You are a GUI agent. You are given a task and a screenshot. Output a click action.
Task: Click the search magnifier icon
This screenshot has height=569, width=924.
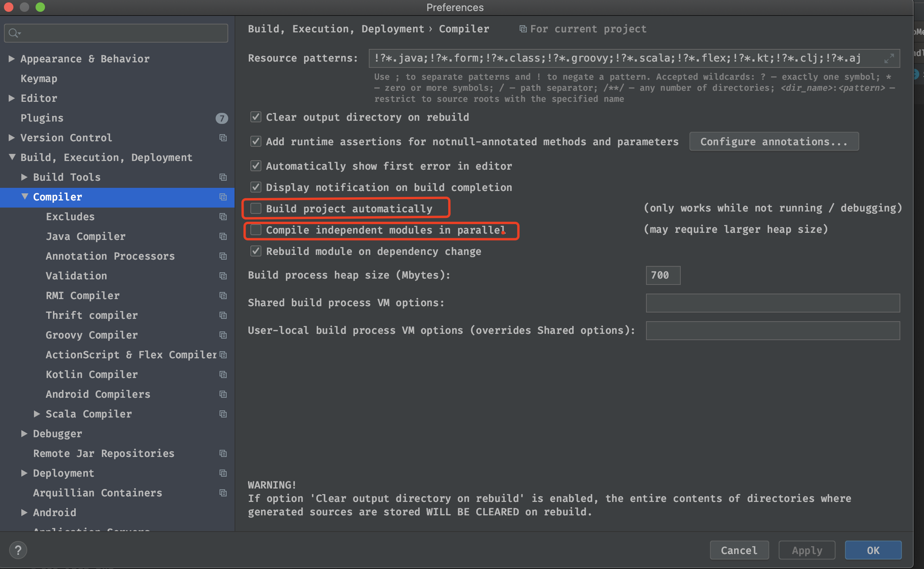click(14, 33)
